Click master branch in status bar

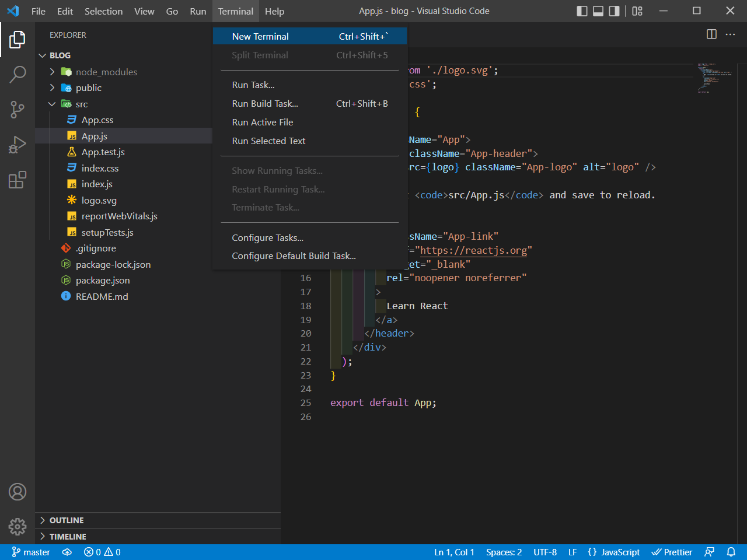[x=31, y=552]
